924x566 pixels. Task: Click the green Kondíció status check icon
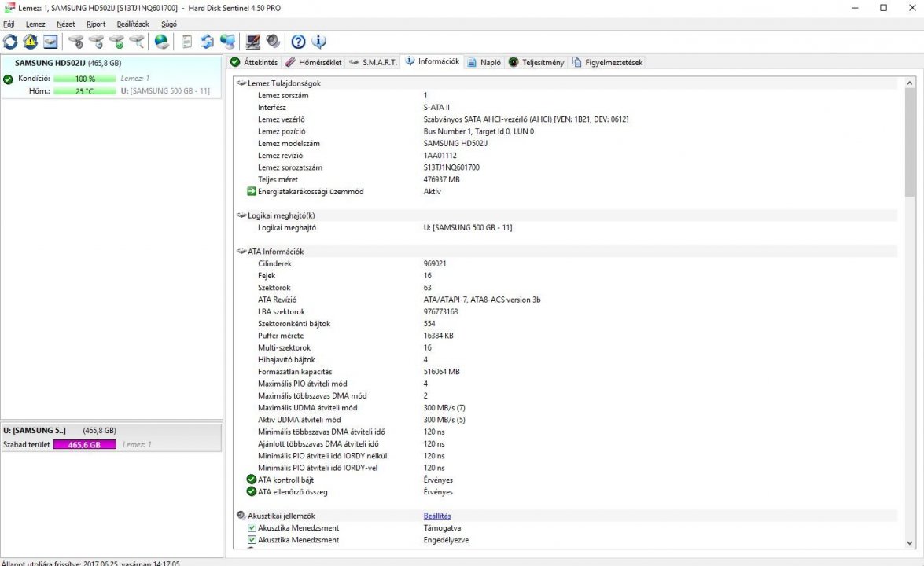[x=8, y=79]
